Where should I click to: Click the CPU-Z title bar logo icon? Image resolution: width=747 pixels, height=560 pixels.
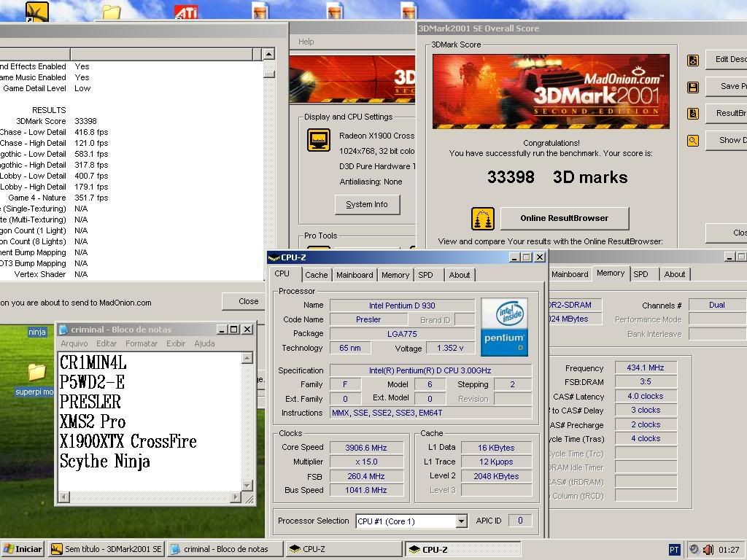pyautogui.click(x=274, y=257)
